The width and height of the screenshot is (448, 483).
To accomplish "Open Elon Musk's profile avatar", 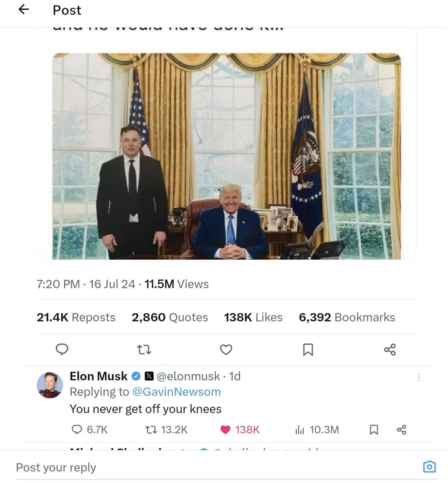I will 50,385.
